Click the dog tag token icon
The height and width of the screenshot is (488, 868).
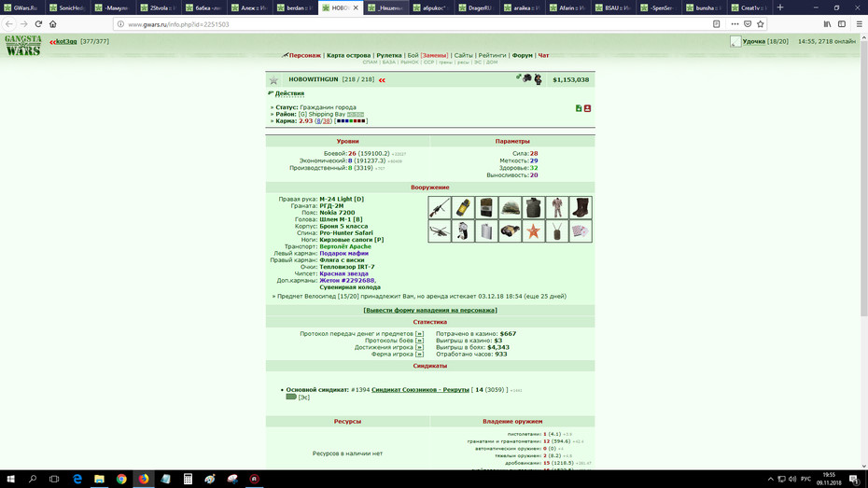click(x=557, y=231)
